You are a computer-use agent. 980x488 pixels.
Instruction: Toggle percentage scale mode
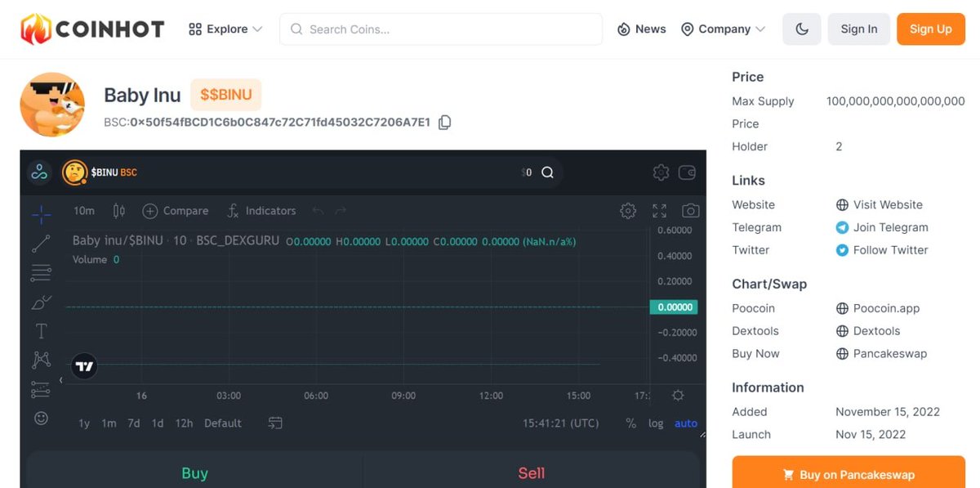coord(630,423)
